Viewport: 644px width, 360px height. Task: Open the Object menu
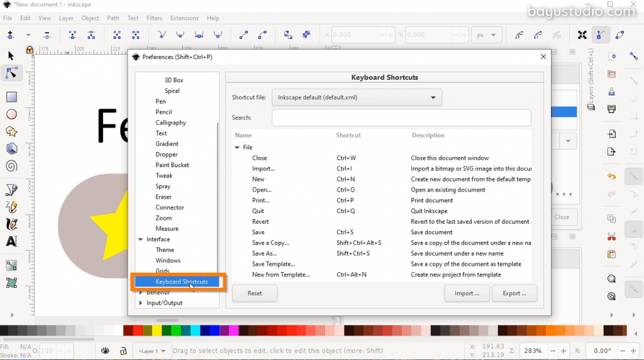90,18
